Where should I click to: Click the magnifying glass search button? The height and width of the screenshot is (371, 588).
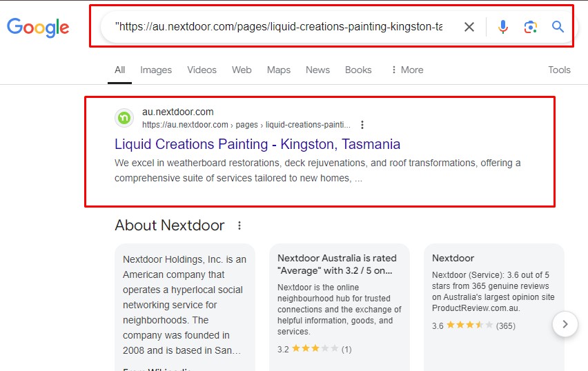point(558,27)
